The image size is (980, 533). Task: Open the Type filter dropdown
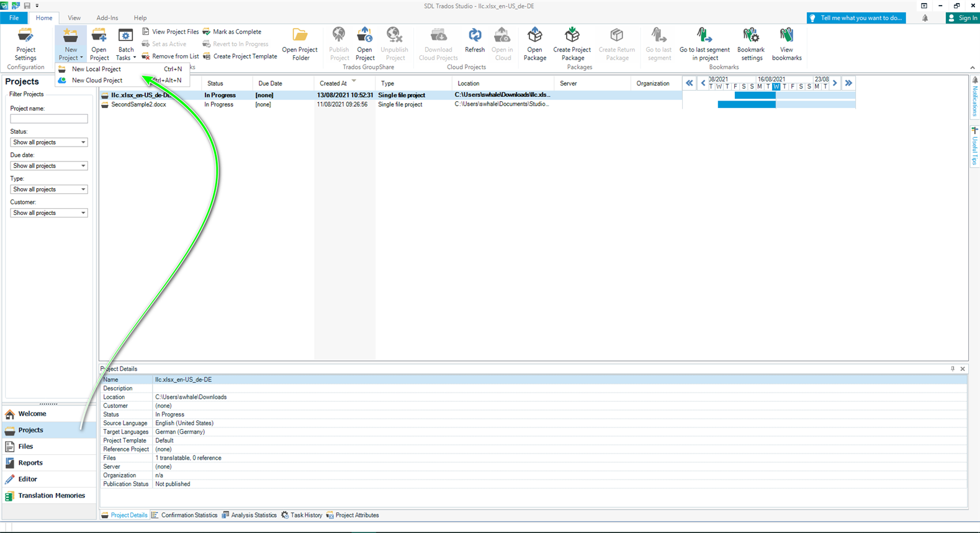[x=48, y=189]
